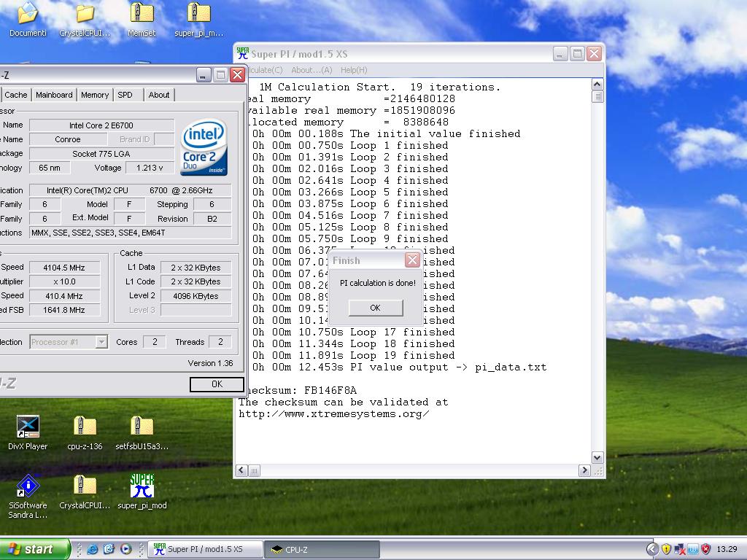Screen dimensions: 747x560
Task: Open Windows Media Player from quick launch
Action: point(125,549)
